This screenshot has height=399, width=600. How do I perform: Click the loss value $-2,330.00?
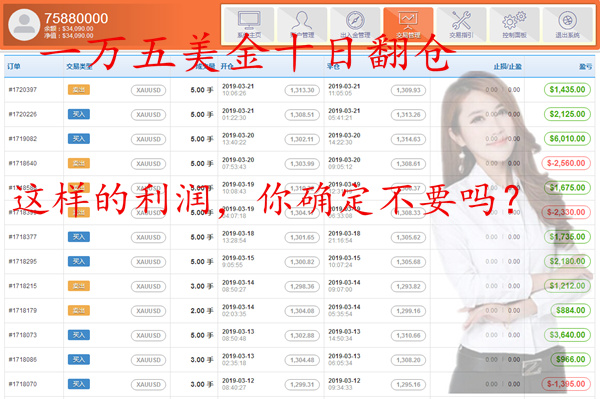pos(566,212)
